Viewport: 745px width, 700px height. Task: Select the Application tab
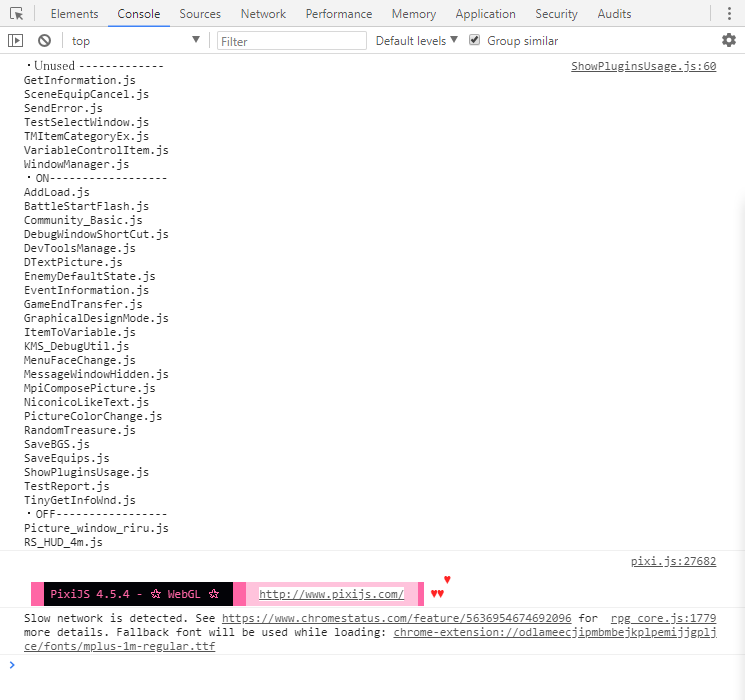point(485,14)
